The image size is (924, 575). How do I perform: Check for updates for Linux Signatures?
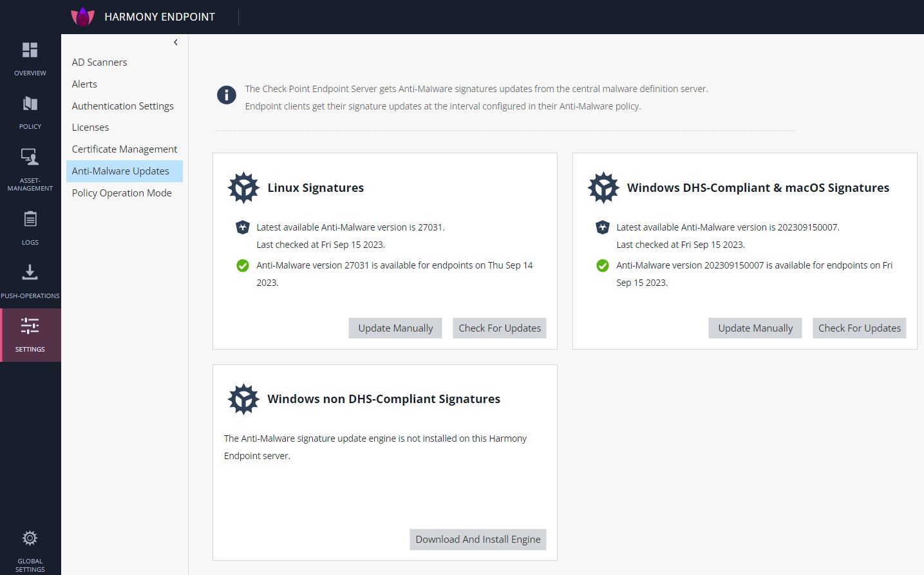(x=500, y=328)
